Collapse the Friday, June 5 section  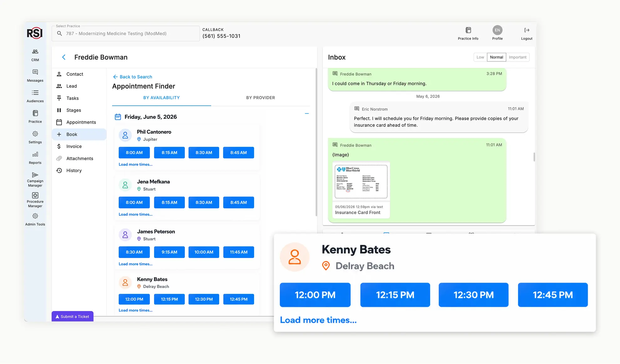307,114
